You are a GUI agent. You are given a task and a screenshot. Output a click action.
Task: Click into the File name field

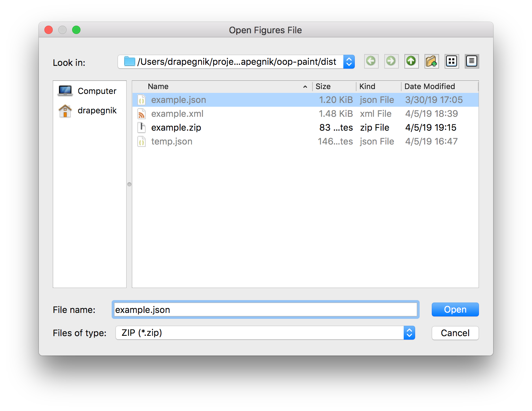pos(266,309)
